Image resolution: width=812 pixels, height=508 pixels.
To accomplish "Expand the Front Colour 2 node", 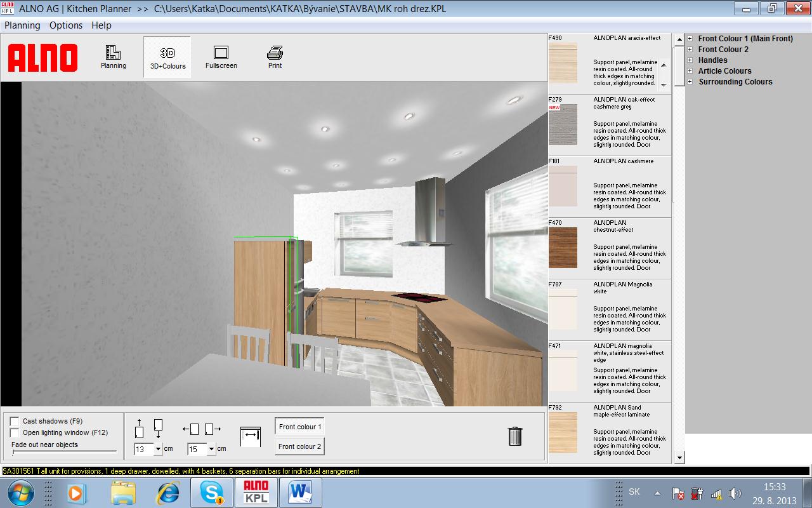I will click(x=690, y=50).
